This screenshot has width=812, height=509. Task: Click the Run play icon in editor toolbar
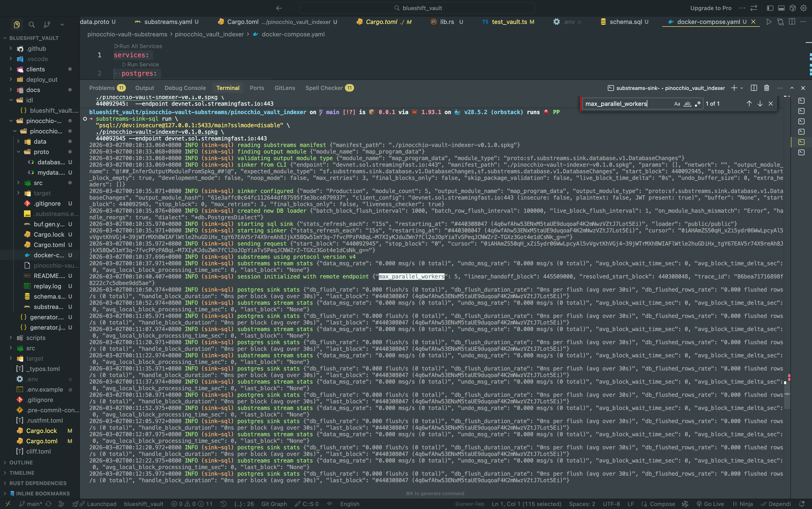[x=769, y=22]
